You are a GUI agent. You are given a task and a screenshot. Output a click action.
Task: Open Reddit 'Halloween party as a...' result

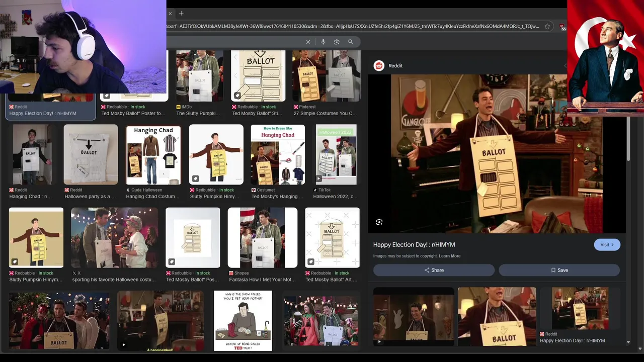coord(91,155)
